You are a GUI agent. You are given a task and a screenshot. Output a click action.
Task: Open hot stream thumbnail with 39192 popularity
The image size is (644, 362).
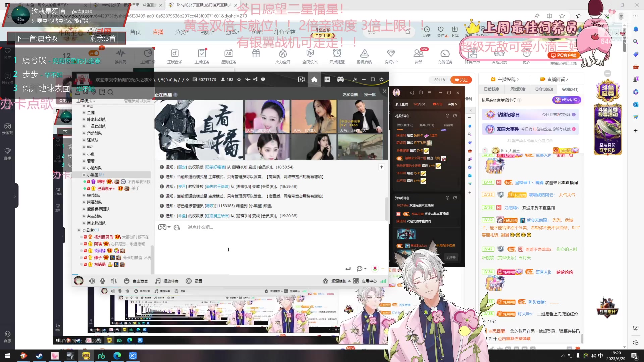click(x=267, y=116)
